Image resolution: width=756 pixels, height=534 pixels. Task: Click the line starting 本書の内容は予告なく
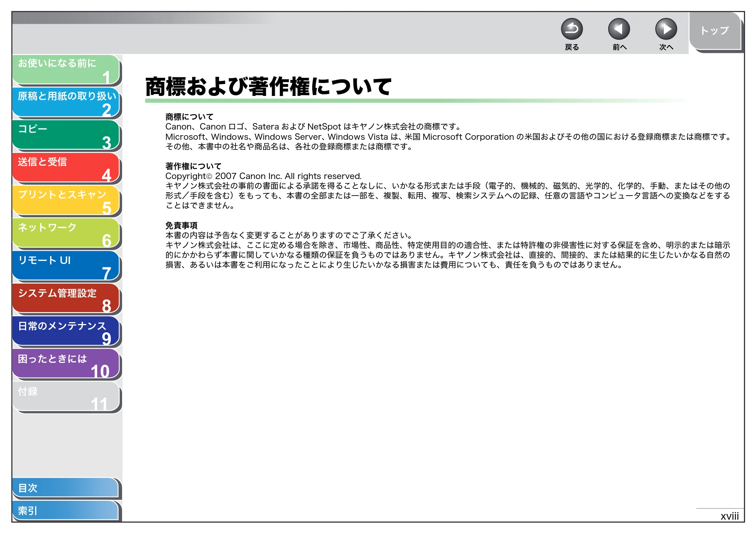pyautogui.click(x=289, y=235)
